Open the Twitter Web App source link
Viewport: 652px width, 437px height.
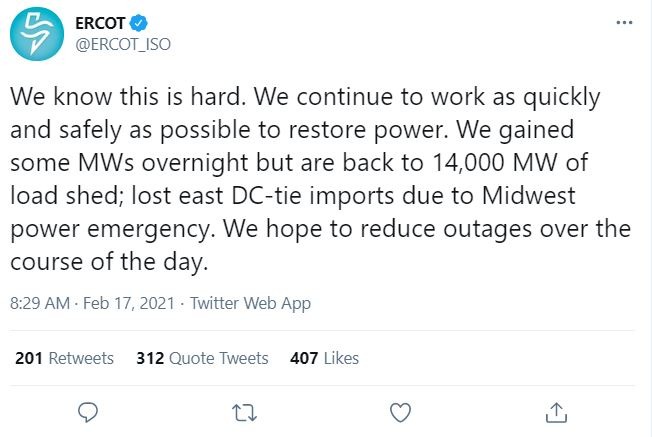point(250,304)
